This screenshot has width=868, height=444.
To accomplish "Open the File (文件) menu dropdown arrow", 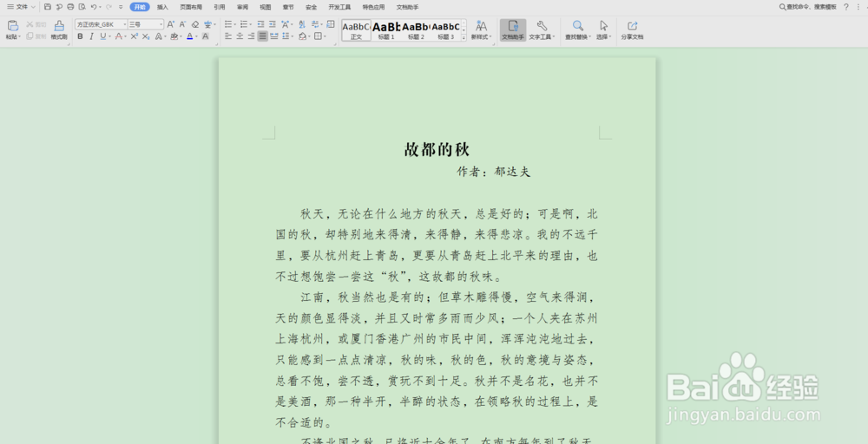I will click(33, 7).
